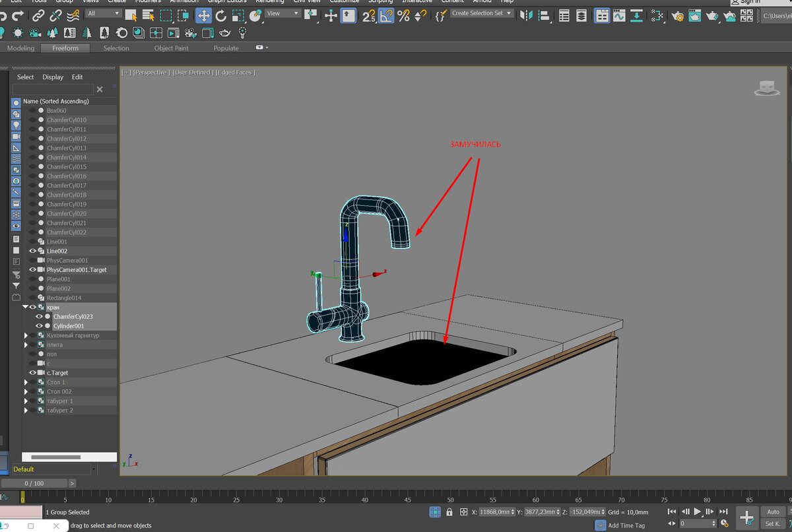
Task: Expand the плита group
Action: [26, 345]
